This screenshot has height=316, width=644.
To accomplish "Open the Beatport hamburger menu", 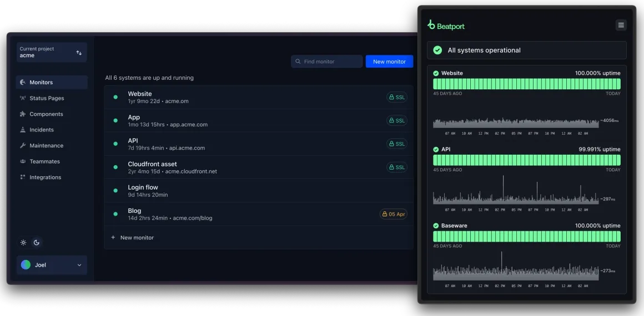I will (x=621, y=25).
